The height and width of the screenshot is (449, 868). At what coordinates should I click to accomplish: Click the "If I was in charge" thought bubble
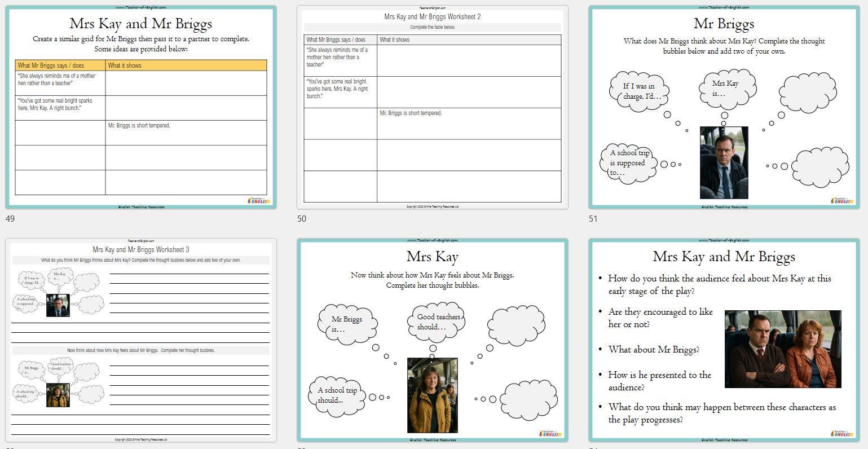click(638, 91)
